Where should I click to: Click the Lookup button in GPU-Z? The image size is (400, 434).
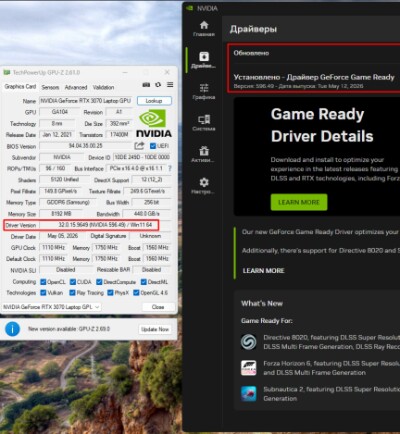pyautogui.click(x=154, y=101)
